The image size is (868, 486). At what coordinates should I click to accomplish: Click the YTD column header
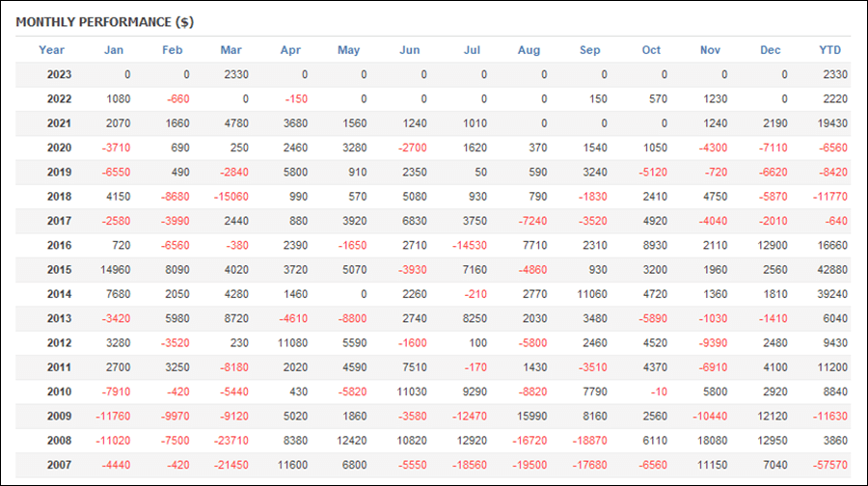point(829,50)
